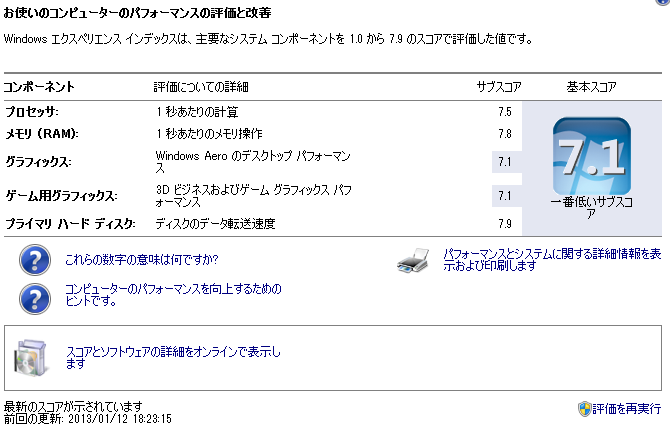The image size is (670, 440).
Task: Click the large 7.1 base score badge
Action: [x=592, y=156]
